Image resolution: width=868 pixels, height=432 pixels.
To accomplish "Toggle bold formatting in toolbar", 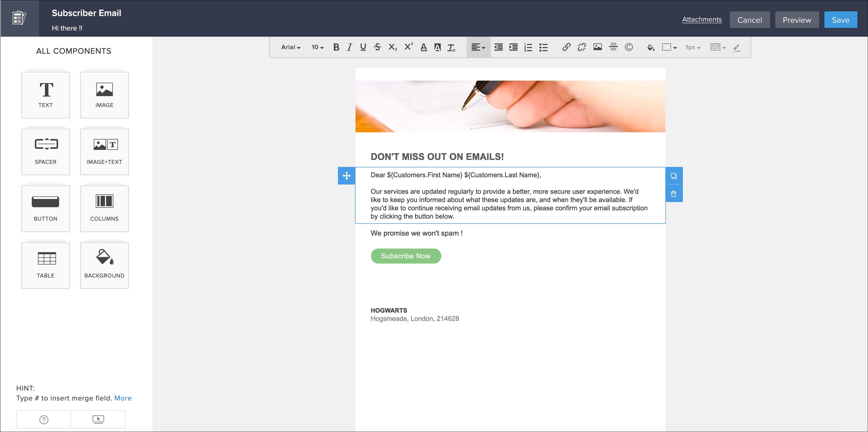I will tap(336, 47).
